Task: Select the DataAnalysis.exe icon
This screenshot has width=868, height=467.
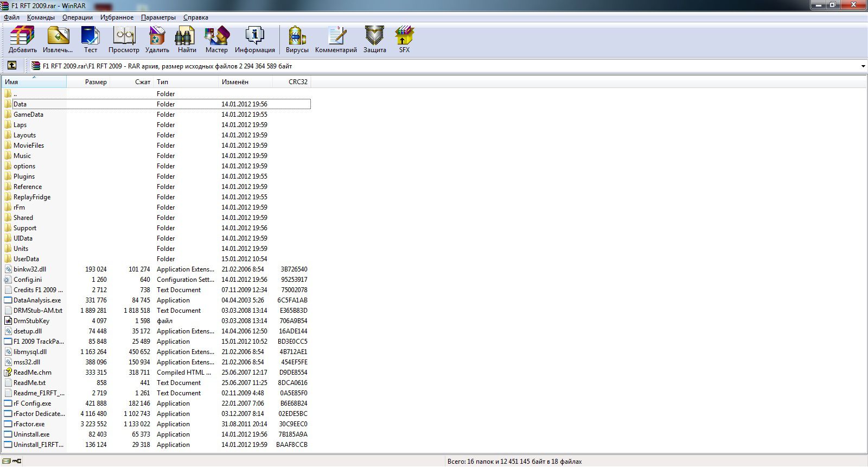Action: tap(8, 300)
